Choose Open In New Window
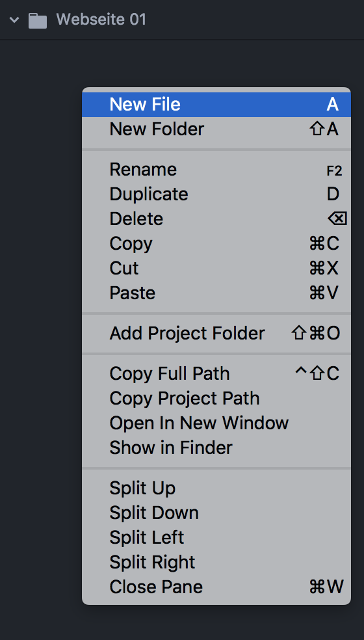 coord(216,423)
